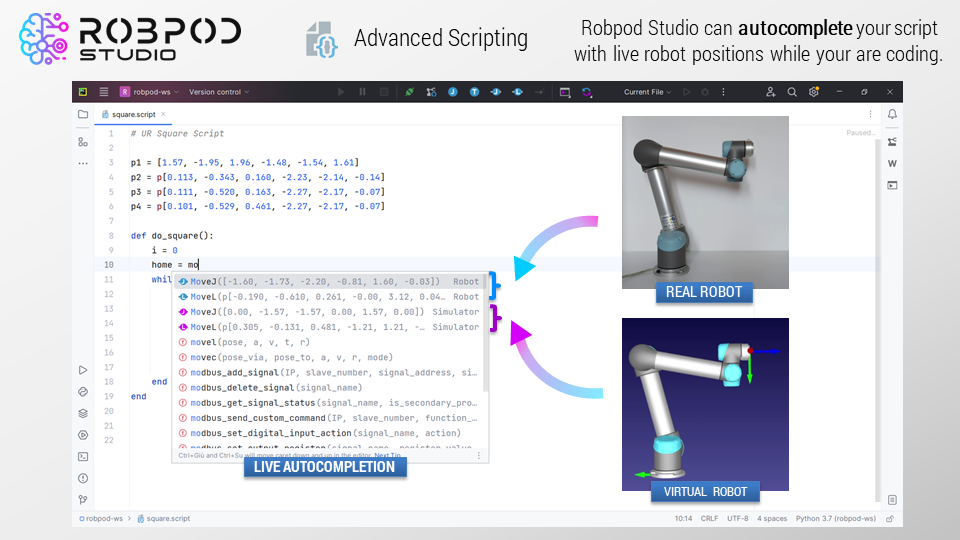Close the square.script tab
The image size is (960, 540).
click(163, 114)
